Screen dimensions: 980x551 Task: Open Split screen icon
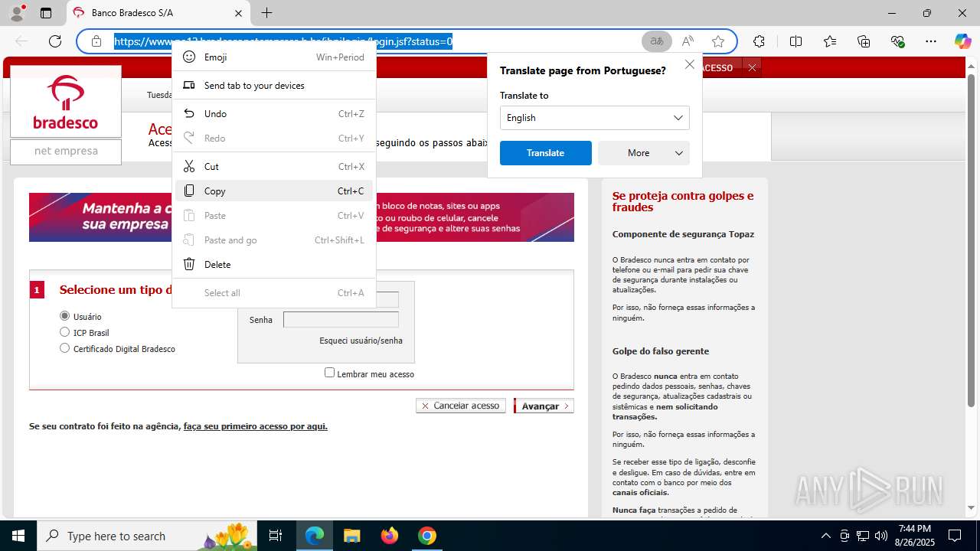pos(795,41)
